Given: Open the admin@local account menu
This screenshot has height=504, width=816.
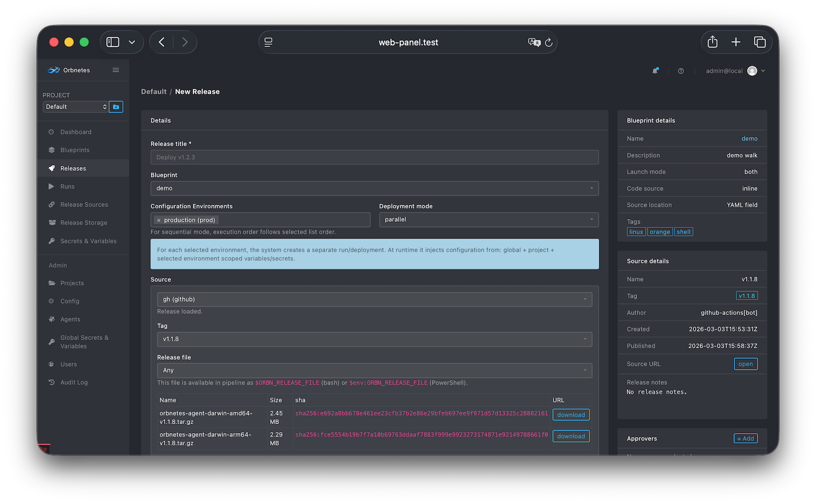Looking at the screenshot, I should (734, 71).
